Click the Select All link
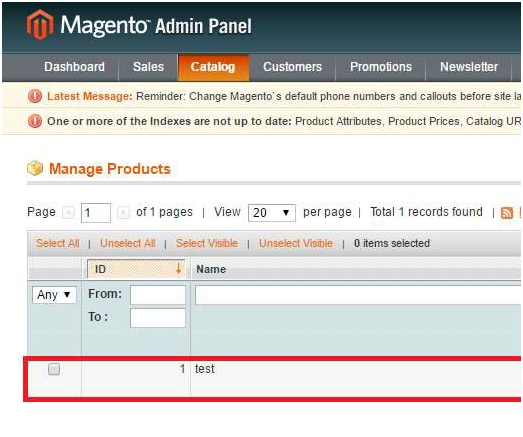This screenshot has height=437, width=523. point(58,243)
